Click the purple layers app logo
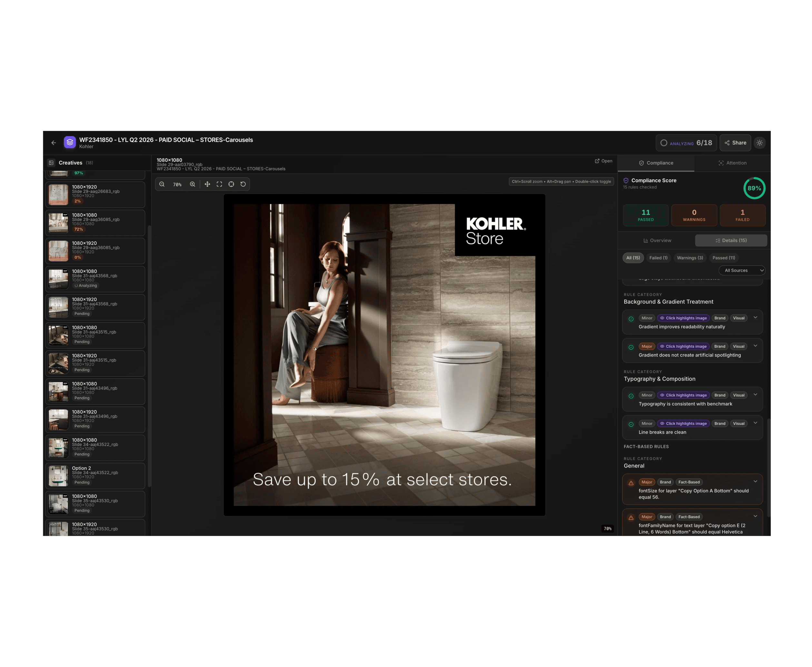The width and height of the screenshot is (812, 667). (69, 143)
